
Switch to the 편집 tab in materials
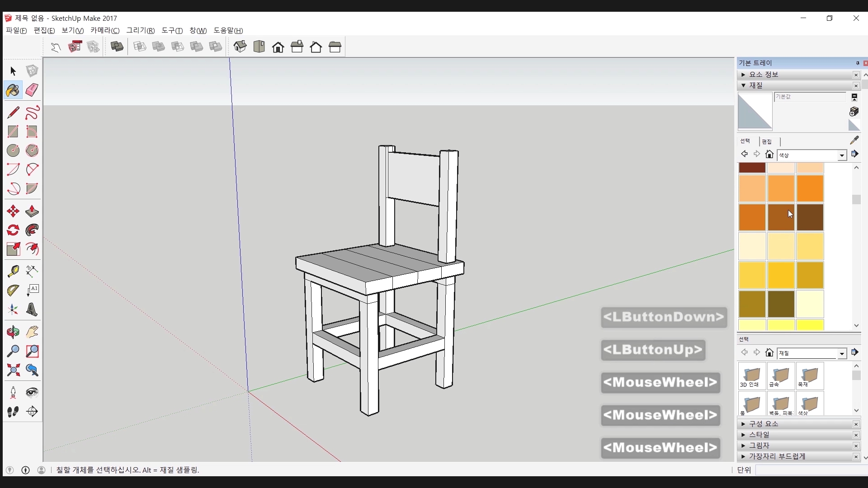click(767, 141)
